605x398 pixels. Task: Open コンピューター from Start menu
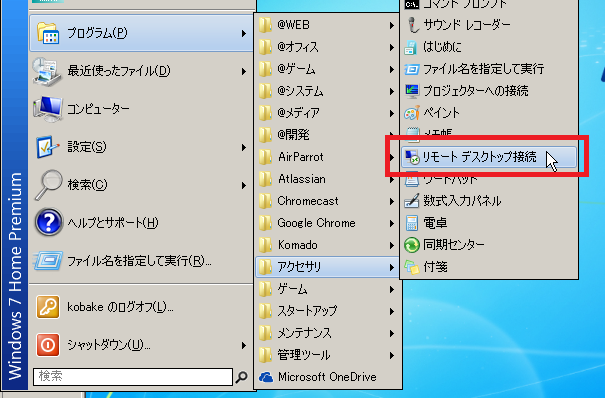click(x=141, y=109)
